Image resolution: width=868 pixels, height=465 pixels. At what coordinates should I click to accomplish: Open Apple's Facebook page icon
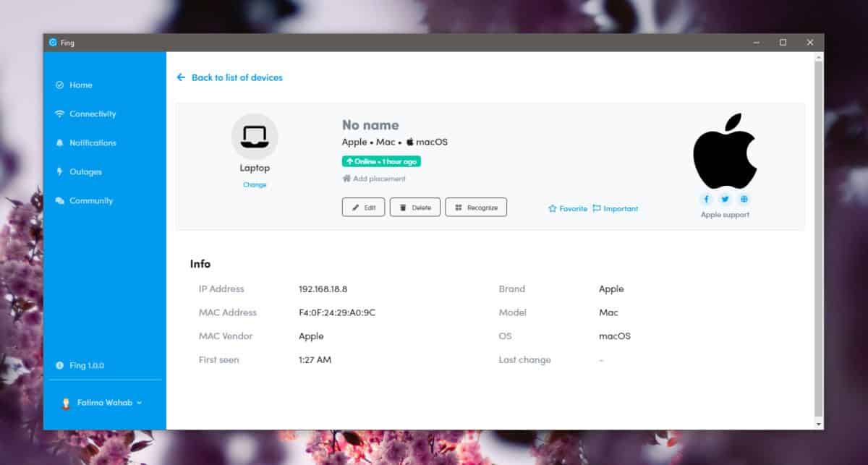tap(706, 199)
